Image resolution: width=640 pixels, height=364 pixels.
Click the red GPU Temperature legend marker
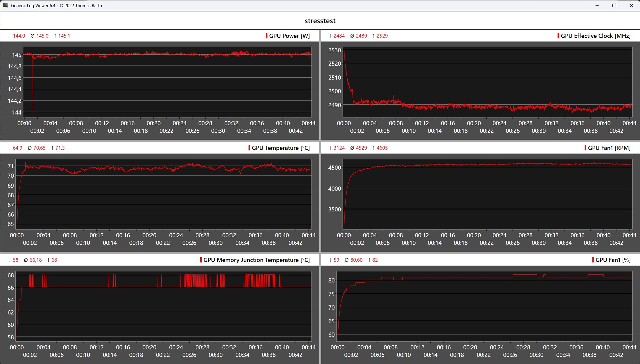[x=249, y=148]
